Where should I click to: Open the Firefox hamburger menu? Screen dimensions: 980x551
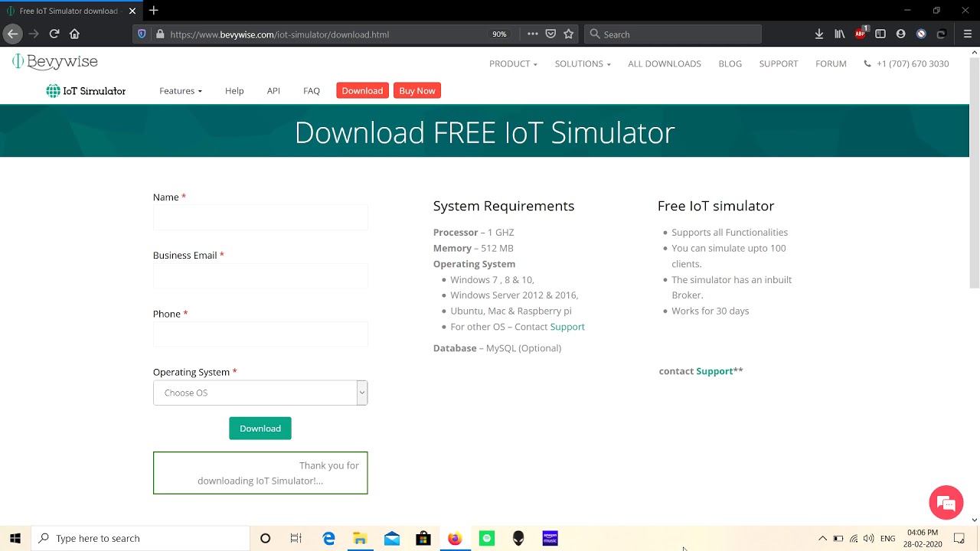click(968, 34)
